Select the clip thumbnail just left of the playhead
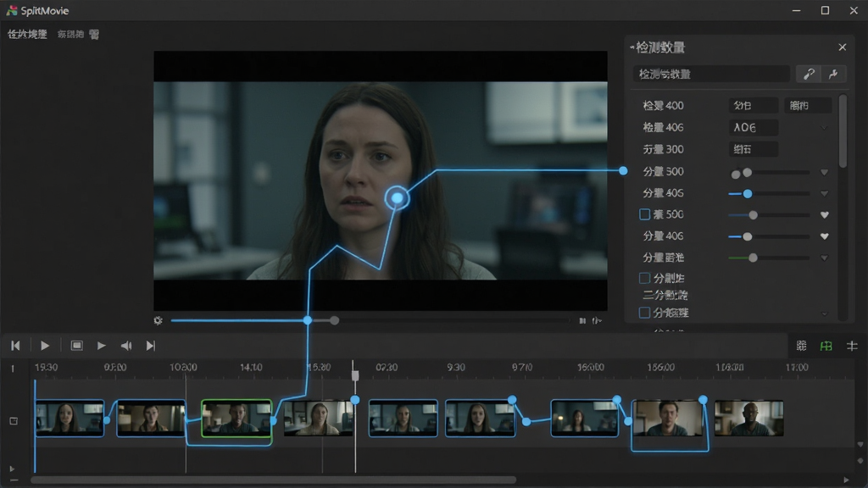Screen dimensions: 868x488 [319, 418]
